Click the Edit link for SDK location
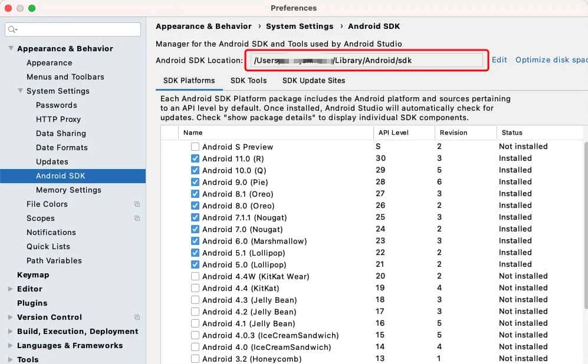The image size is (588, 364). tap(499, 60)
